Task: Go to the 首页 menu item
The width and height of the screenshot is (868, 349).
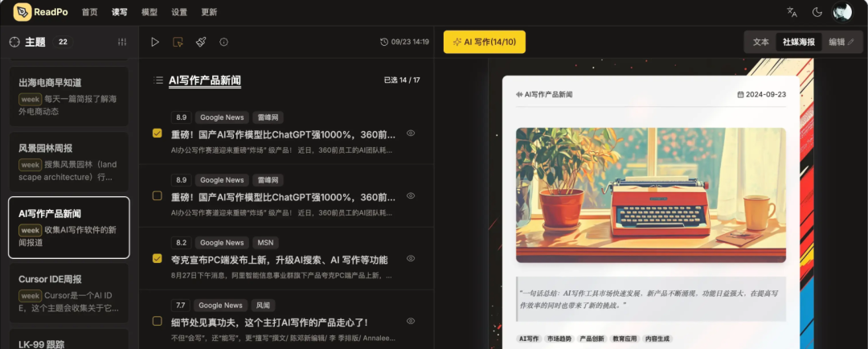Action: 90,12
